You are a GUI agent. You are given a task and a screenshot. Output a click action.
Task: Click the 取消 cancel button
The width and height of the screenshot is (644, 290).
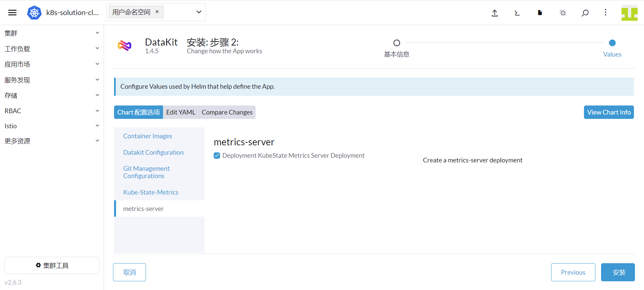[x=129, y=272]
